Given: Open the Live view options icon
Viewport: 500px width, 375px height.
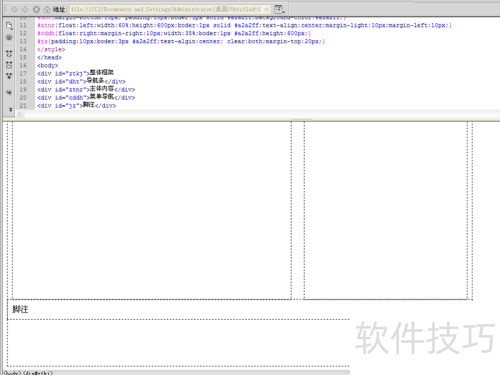Looking at the screenshot, I should [x=279, y=9].
